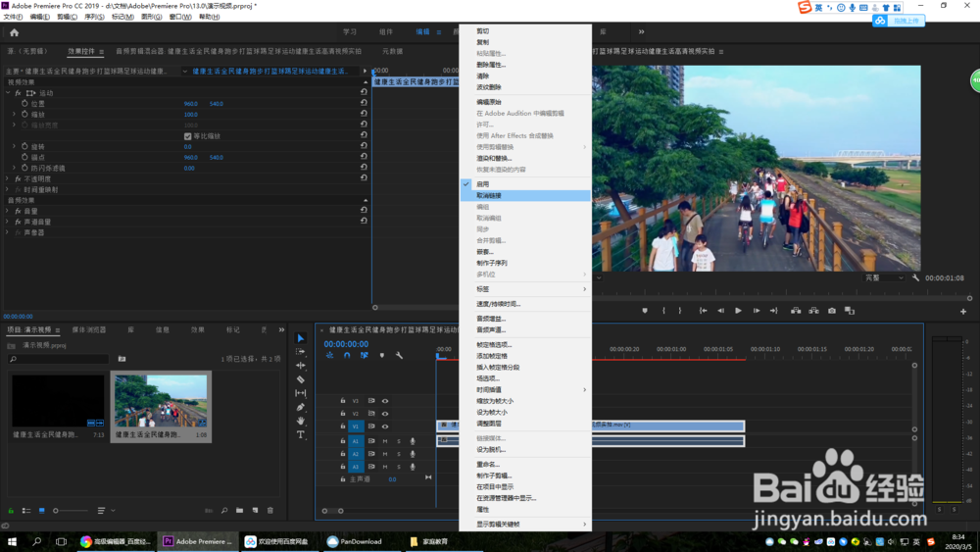Screen dimensions: 980x552
Task: Click project panel search field
Action: [x=59, y=359]
